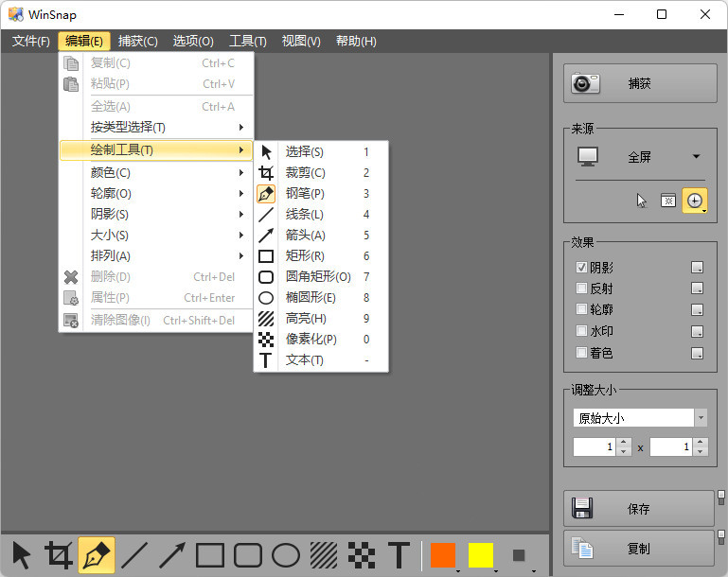Choose 文本(T) from drawing tools submenu
Viewport: 728px width, 577px height.
(321, 360)
